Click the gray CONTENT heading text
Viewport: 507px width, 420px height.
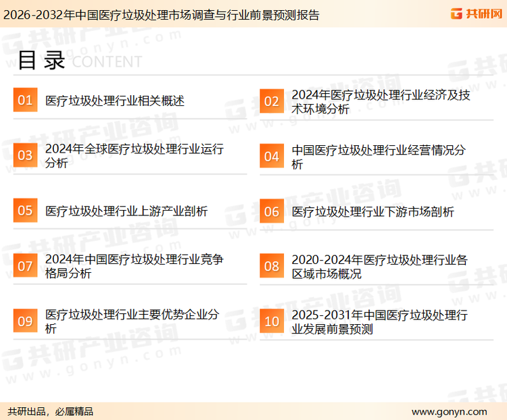[x=107, y=61]
